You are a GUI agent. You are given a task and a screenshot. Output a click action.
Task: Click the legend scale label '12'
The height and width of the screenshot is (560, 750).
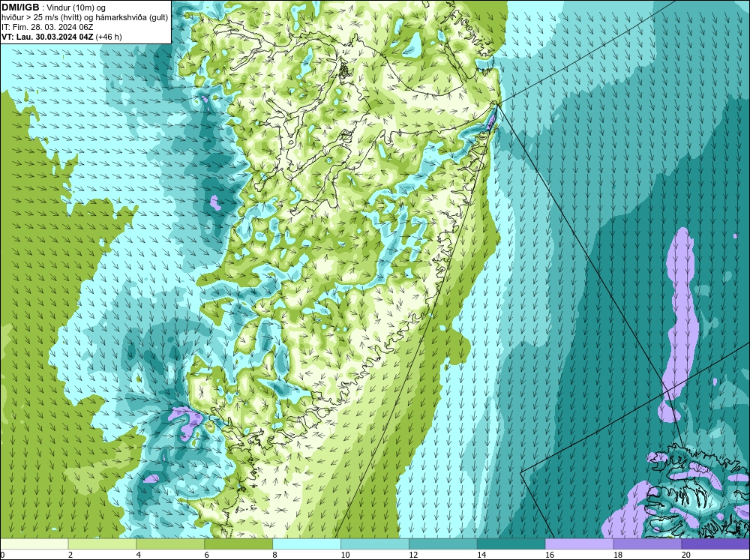coord(413,555)
